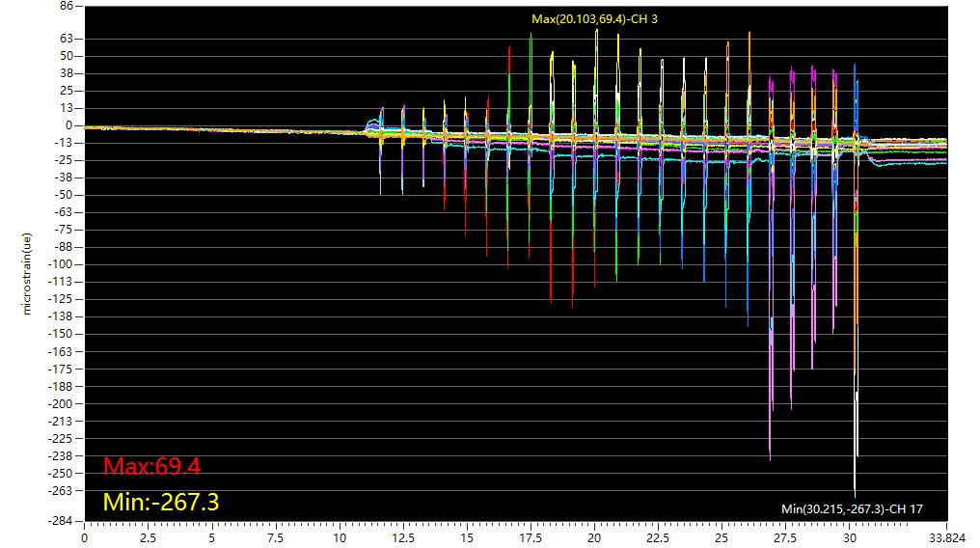Click the 22.5 tick on the x-axis
Screen dimensions: 980x548
(x=658, y=538)
